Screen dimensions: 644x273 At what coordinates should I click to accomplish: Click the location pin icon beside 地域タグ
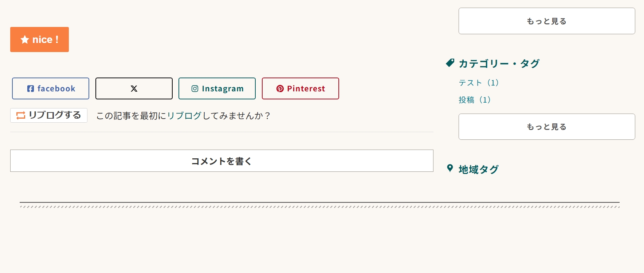coord(450,169)
